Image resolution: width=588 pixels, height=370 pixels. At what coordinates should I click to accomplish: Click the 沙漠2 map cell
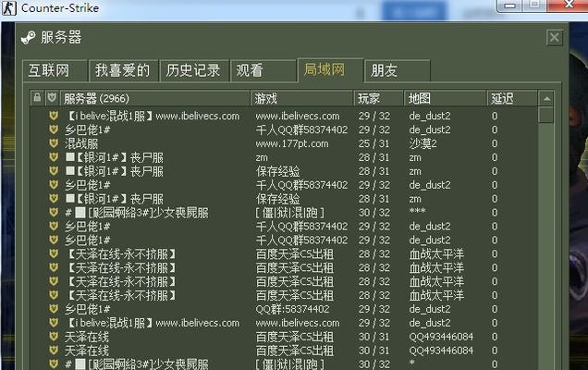point(423,143)
